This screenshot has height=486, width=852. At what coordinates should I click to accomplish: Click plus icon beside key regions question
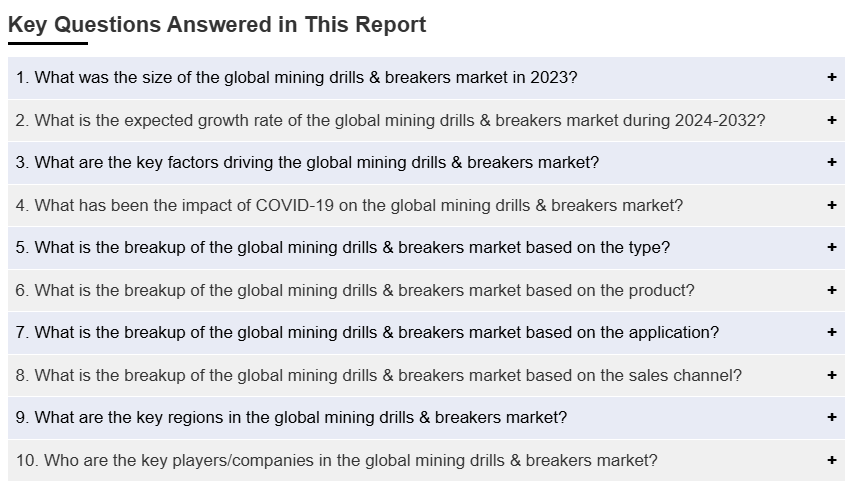pyautogui.click(x=831, y=417)
